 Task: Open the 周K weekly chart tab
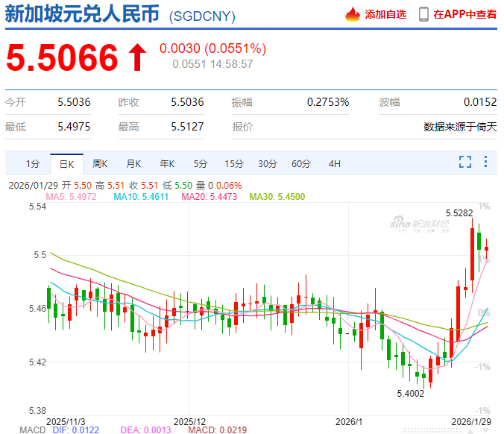101,163
